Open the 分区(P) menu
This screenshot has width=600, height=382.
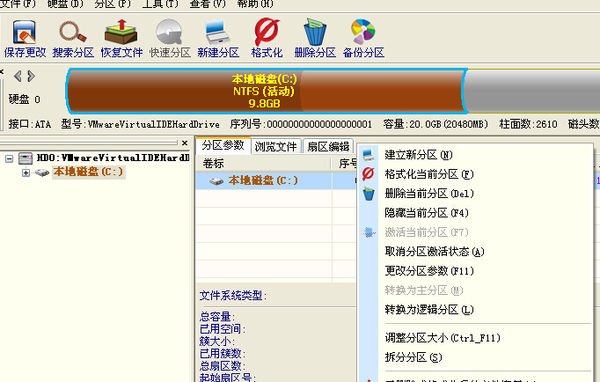tap(112, 4)
